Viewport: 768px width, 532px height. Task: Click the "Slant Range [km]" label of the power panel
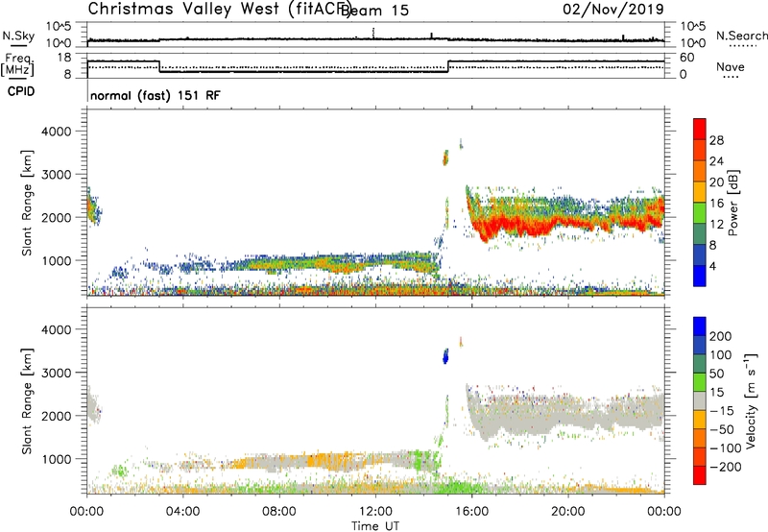(x=27, y=203)
